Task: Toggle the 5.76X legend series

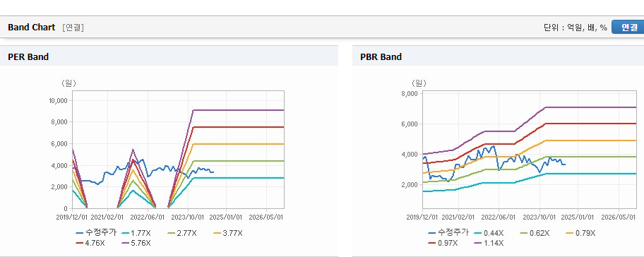Action: click(136, 243)
